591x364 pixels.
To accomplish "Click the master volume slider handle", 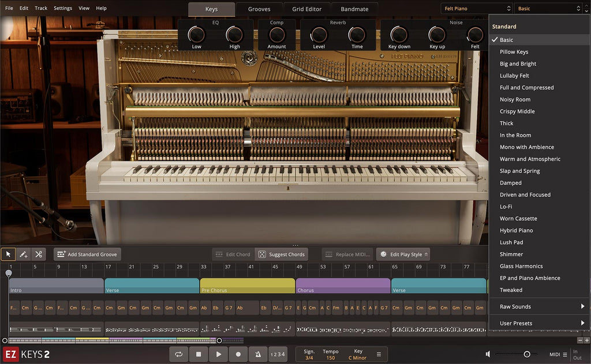I will point(527,354).
